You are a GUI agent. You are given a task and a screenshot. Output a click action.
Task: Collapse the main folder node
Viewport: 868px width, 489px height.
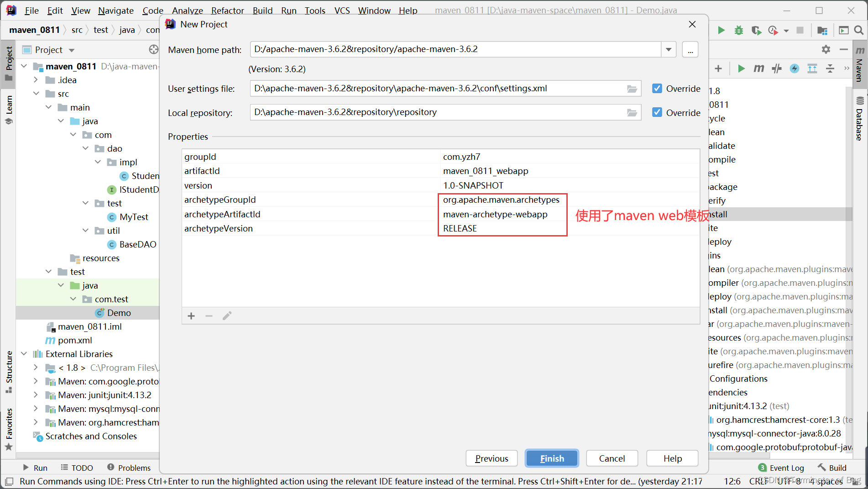pos(49,107)
